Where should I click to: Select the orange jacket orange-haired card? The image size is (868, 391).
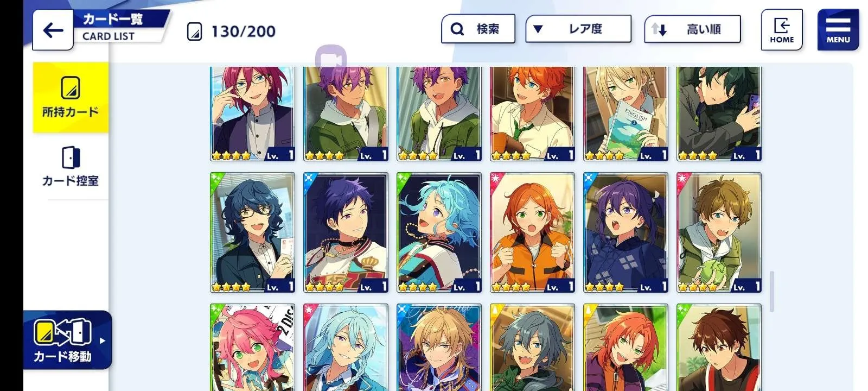click(x=532, y=232)
